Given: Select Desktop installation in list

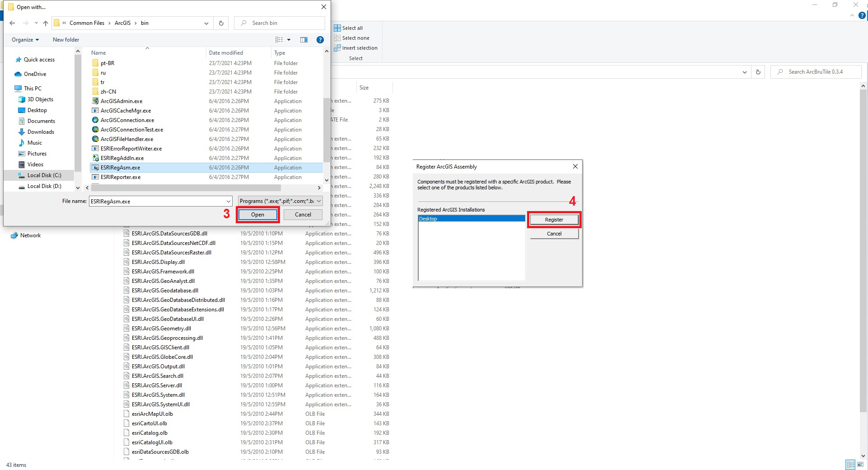Looking at the screenshot, I should tap(471, 219).
